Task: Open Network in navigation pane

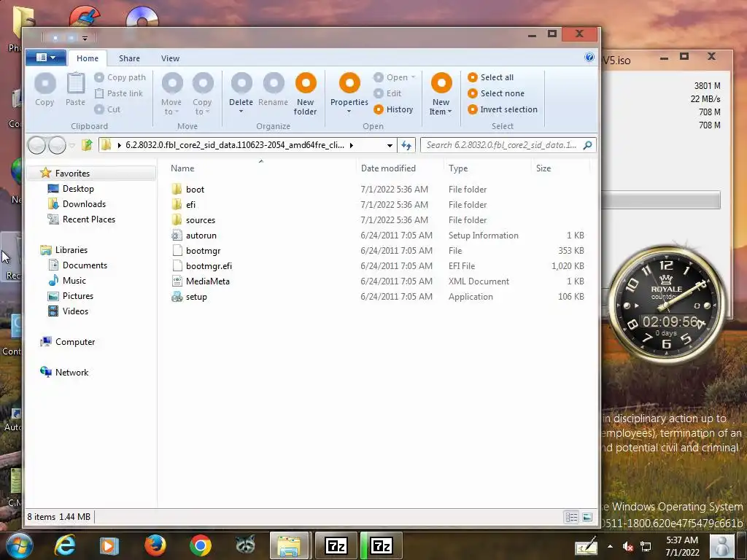Action: click(x=71, y=373)
